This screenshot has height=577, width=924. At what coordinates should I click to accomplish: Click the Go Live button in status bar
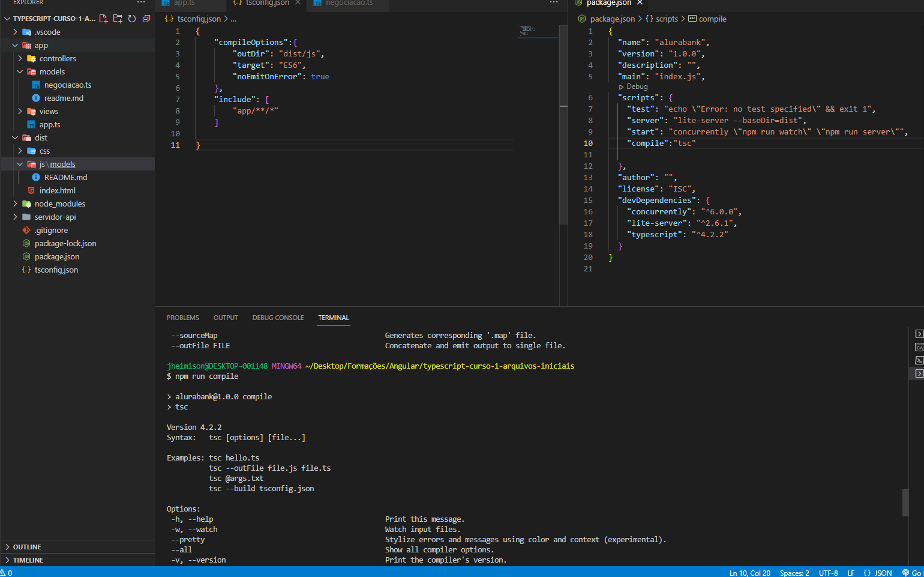(911, 573)
